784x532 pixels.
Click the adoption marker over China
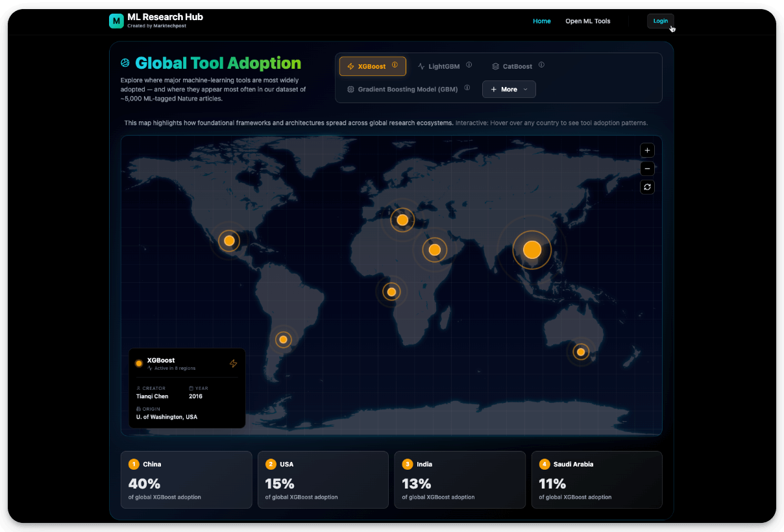532,250
